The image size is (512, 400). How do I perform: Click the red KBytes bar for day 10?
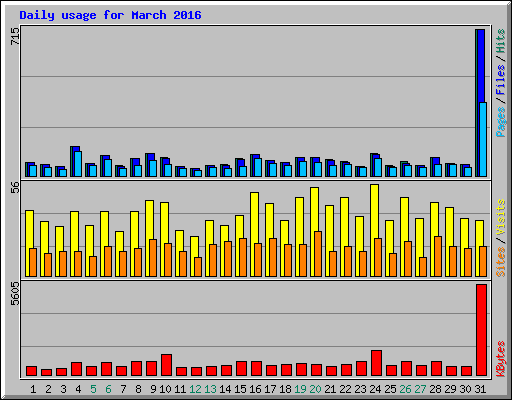pyautogui.click(x=166, y=365)
